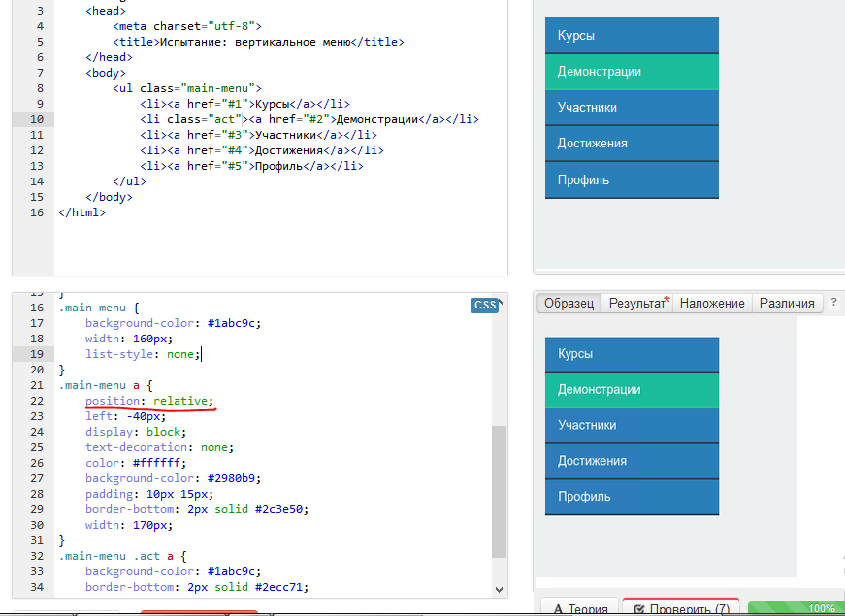Screen dimensions: 845x616
Task: Click the #2ecc71 border color value
Action: pos(278,588)
